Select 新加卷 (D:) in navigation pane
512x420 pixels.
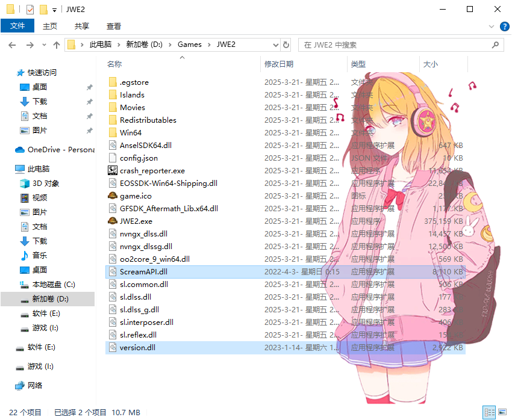tap(50, 299)
